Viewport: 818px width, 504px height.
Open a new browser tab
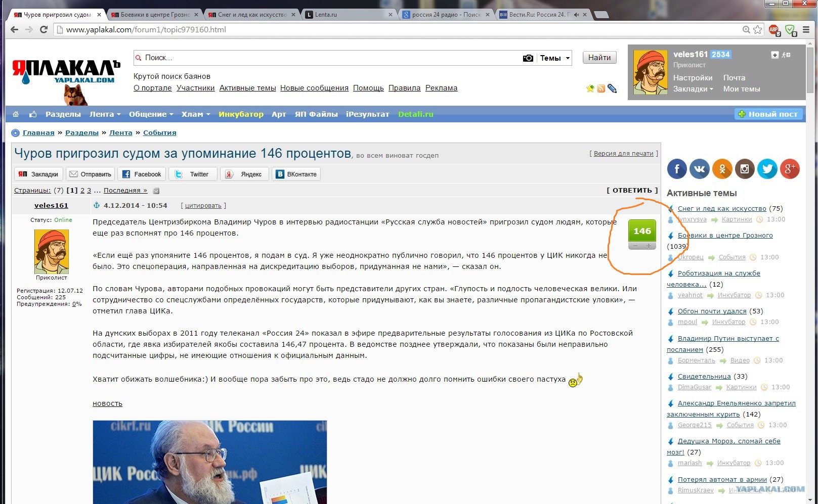601,15
